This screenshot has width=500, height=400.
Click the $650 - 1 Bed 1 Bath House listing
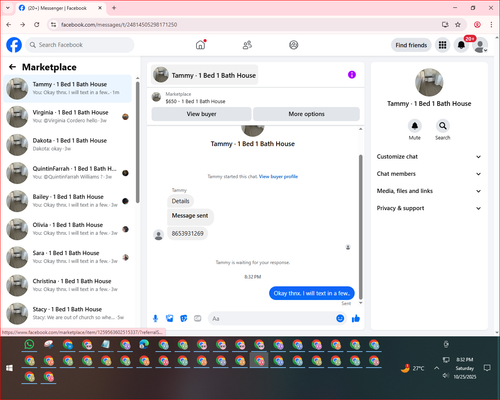(x=195, y=101)
